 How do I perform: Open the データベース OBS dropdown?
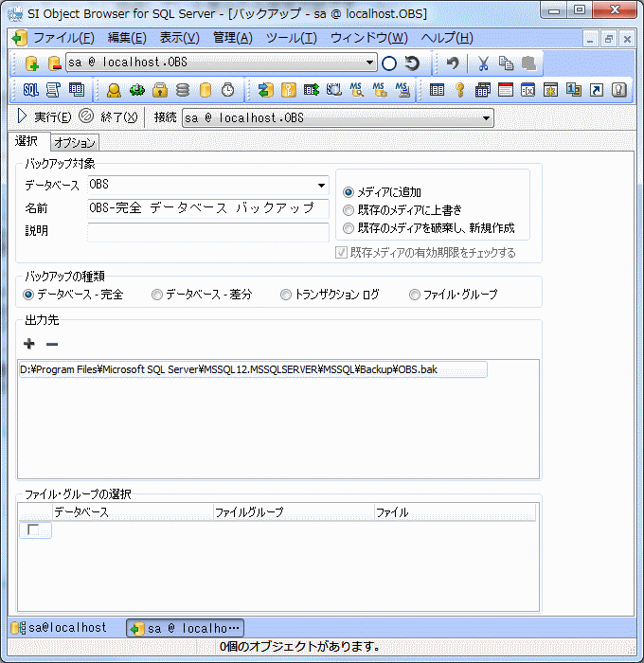tap(321, 185)
